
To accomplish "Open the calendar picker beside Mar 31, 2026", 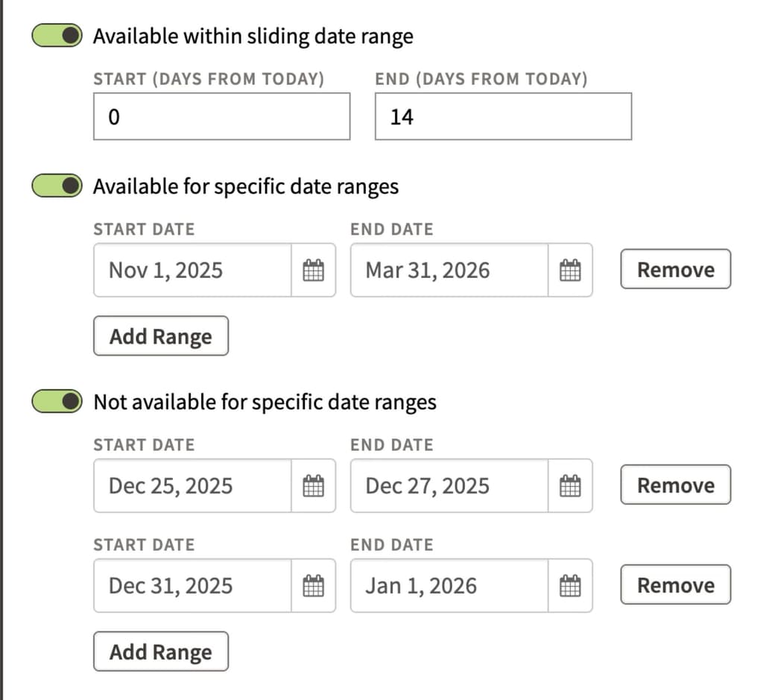I will (x=570, y=270).
